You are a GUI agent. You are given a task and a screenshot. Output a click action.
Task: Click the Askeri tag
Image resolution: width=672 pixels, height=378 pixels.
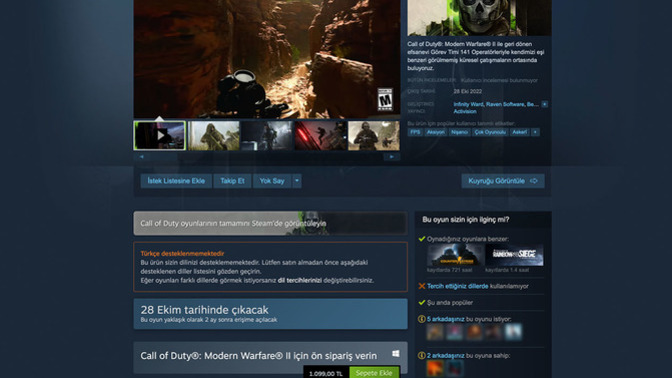pyautogui.click(x=519, y=132)
